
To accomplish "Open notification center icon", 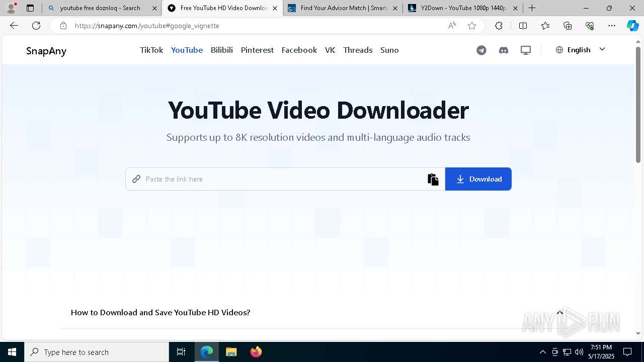I will pos(627,352).
